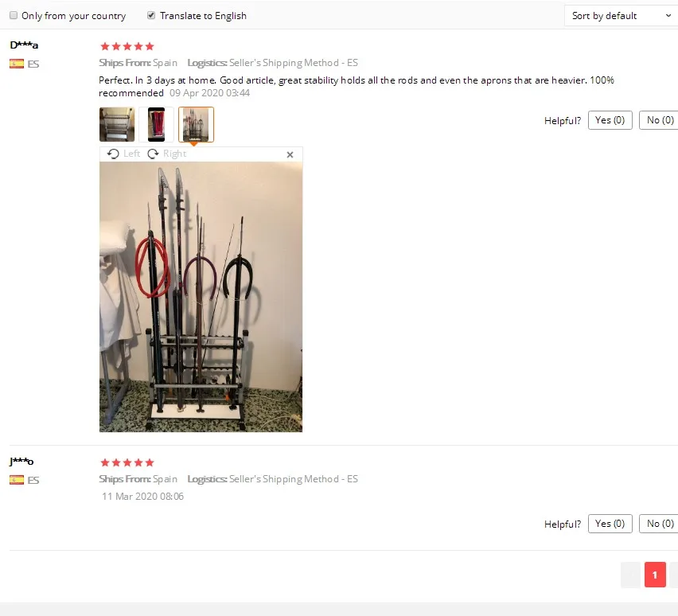The height and width of the screenshot is (616, 678).
Task: Mark D***a's review helpful with Yes (0)
Action: coord(610,120)
